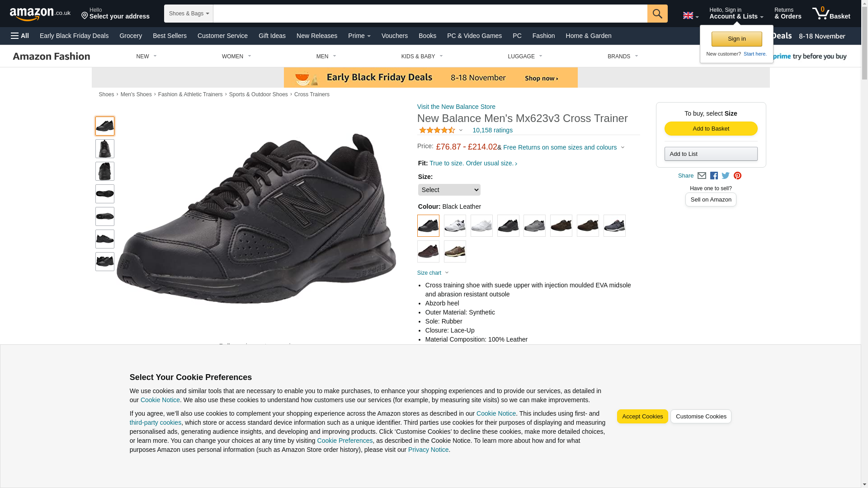
Task: Open the basket cart icon
Action: tap(831, 14)
